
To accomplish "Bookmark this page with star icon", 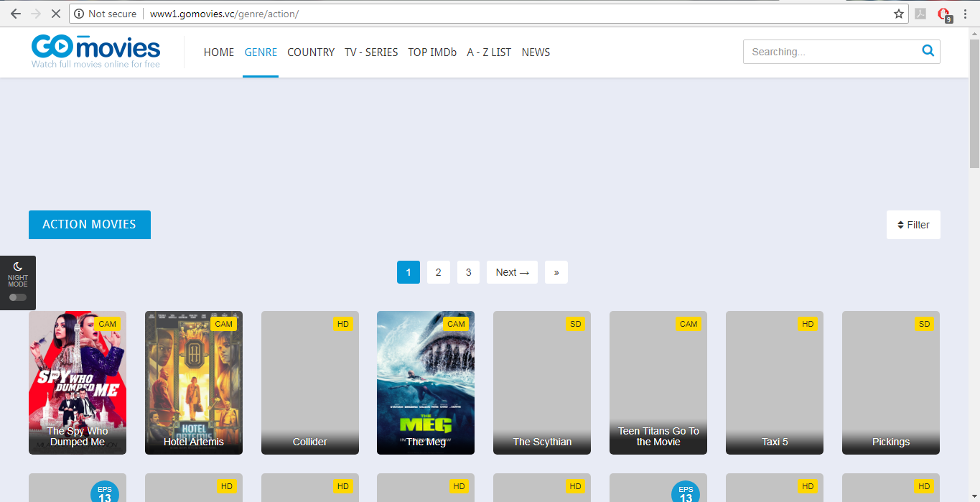I will coord(898,14).
